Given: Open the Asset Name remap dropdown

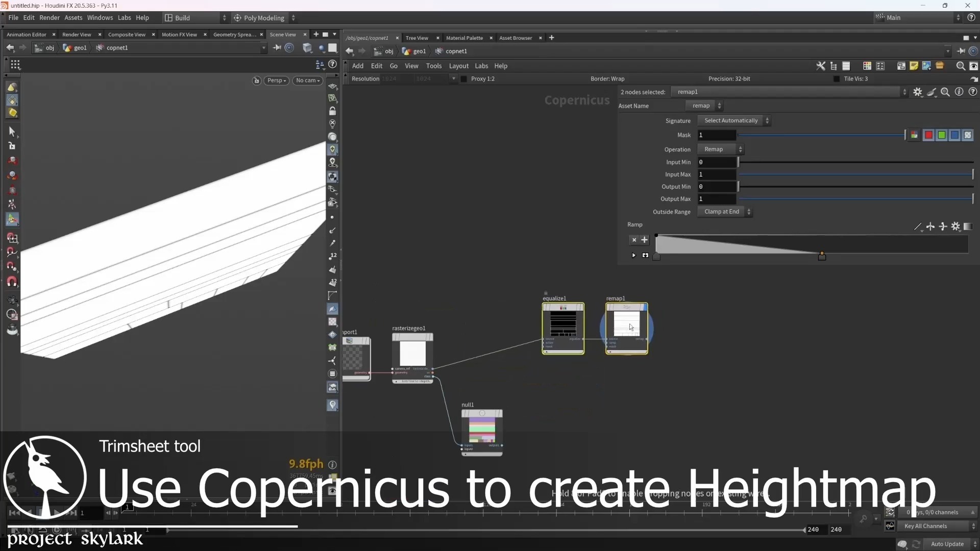Looking at the screenshot, I should (x=704, y=106).
